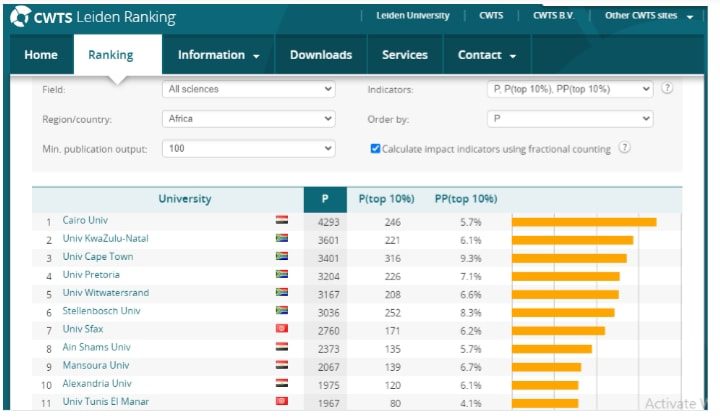Click Alexandria Univ's flag icon

click(x=282, y=383)
